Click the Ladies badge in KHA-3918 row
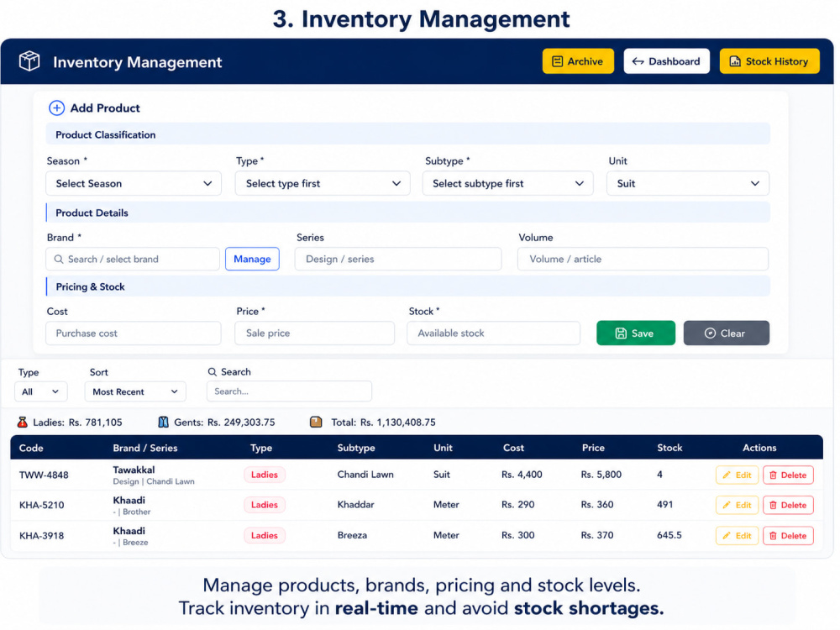The height and width of the screenshot is (630, 840). coord(265,535)
